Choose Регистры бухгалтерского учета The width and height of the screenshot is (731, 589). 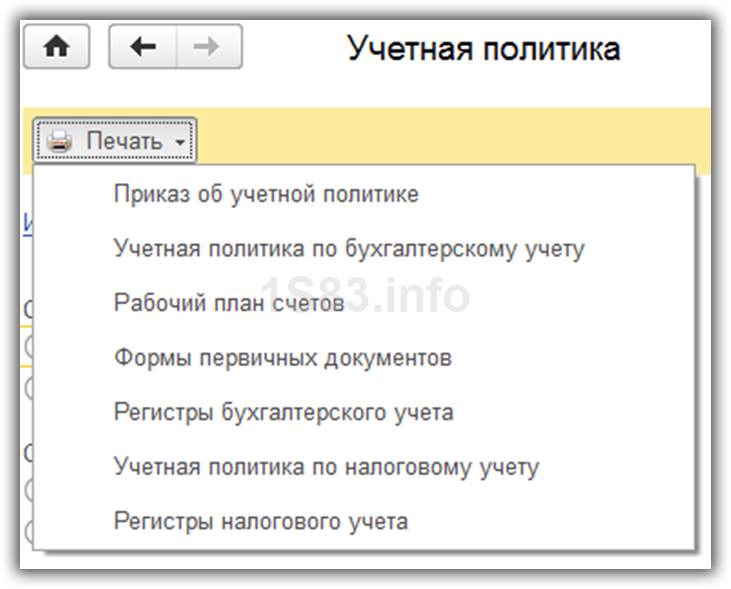[x=364, y=412]
